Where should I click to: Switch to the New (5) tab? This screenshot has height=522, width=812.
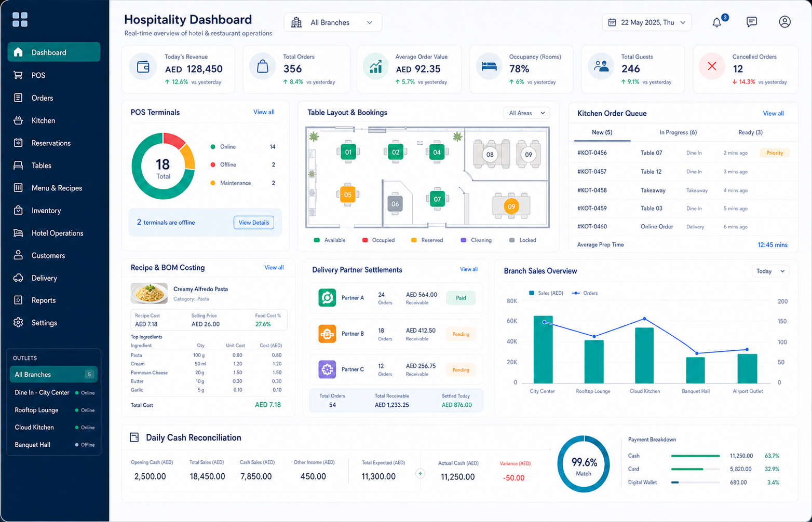click(602, 132)
